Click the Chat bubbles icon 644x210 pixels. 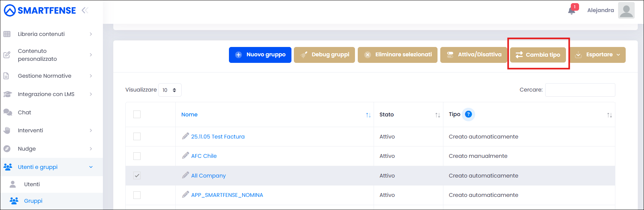[8, 112]
